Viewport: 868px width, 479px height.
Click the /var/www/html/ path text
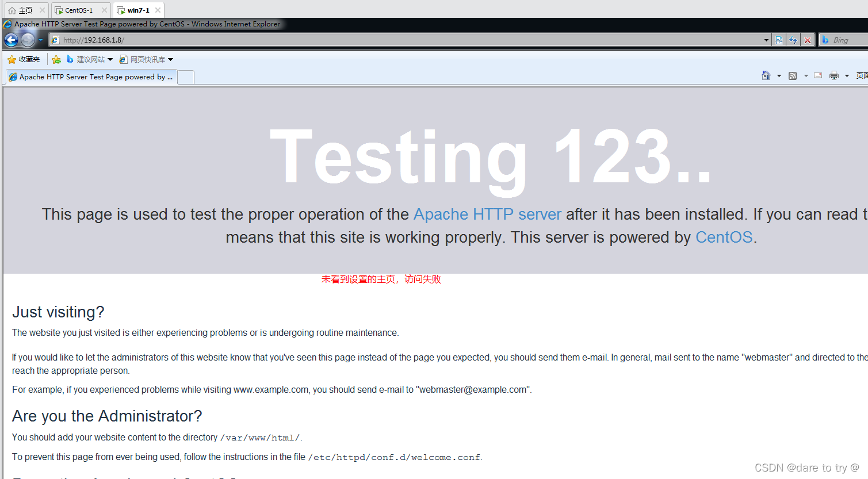260,438
